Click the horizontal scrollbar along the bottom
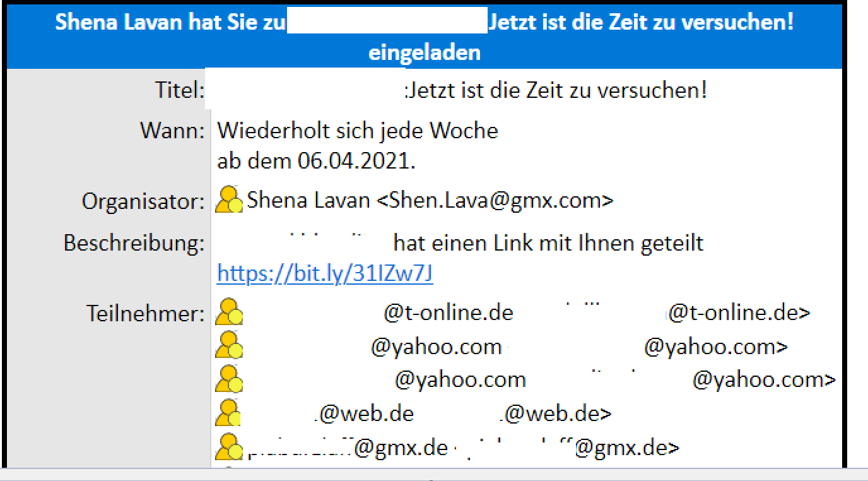The image size is (868, 481). click(x=434, y=475)
